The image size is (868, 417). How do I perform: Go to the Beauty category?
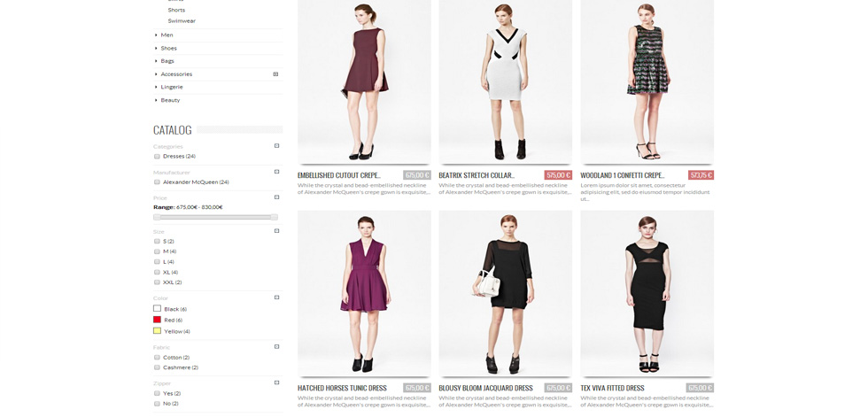point(170,100)
